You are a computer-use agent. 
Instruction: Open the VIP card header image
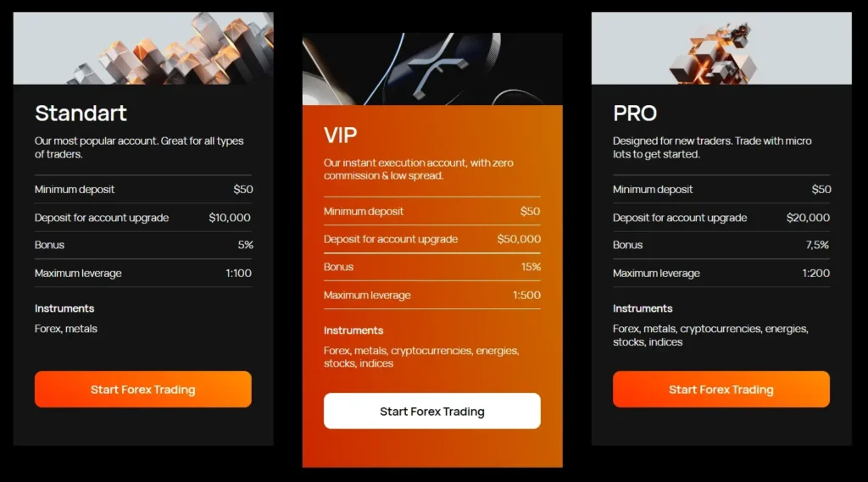click(x=432, y=69)
